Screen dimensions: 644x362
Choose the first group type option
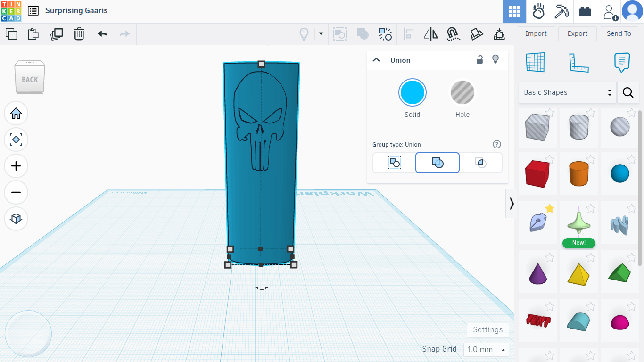tap(394, 163)
